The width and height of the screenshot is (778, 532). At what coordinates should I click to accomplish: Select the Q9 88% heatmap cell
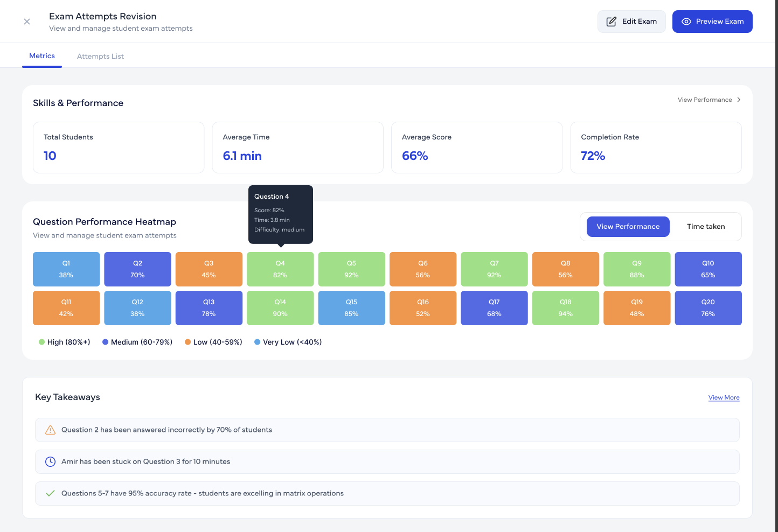[x=637, y=269]
